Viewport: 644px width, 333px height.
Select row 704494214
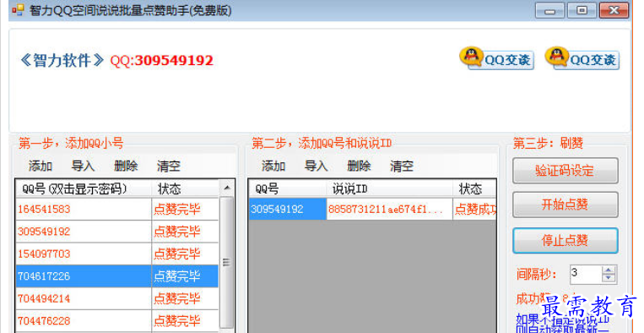117,298
